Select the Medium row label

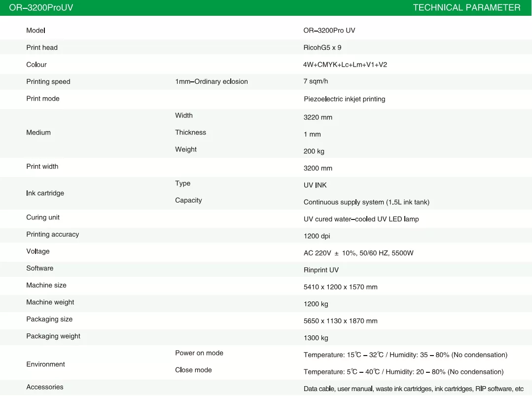[38, 133]
